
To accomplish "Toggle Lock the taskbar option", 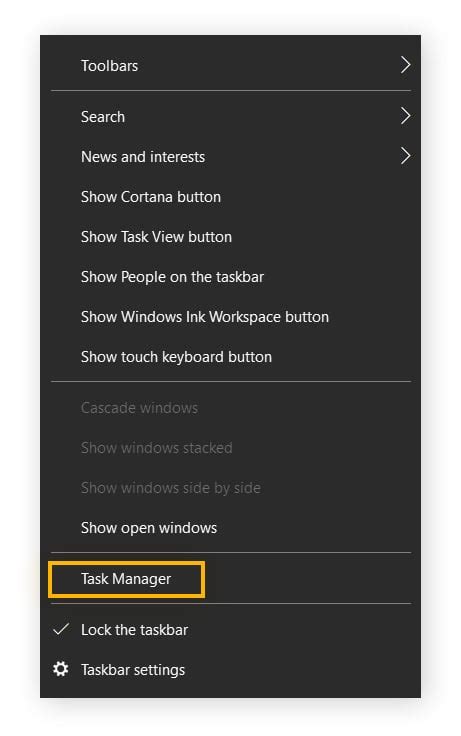I will [x=230, y=629].
